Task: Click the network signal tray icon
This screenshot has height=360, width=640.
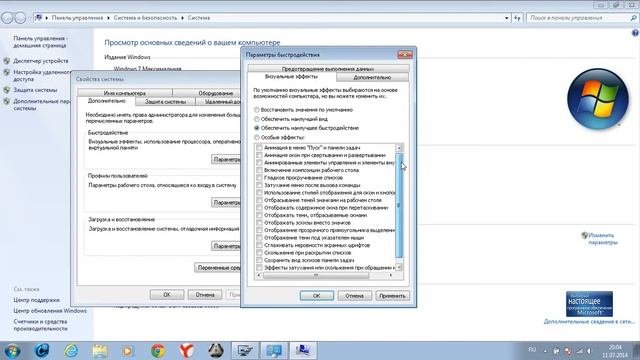Action: pos(579,351)
